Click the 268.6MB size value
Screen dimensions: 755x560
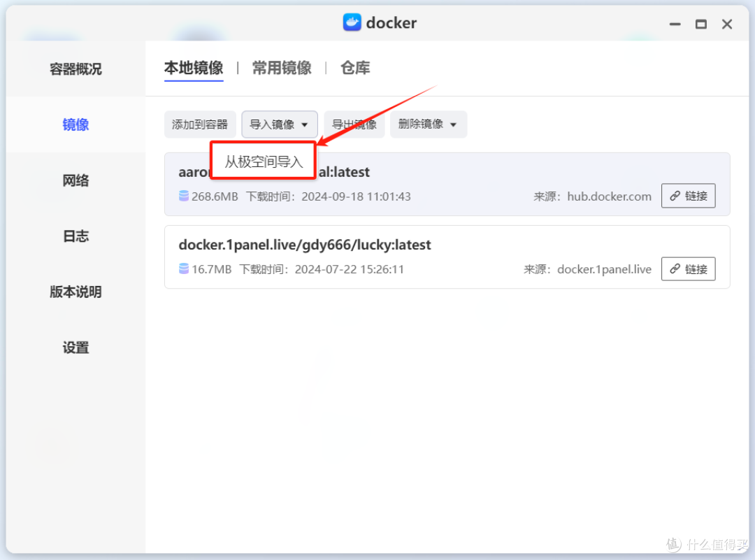tap(215, 196)
